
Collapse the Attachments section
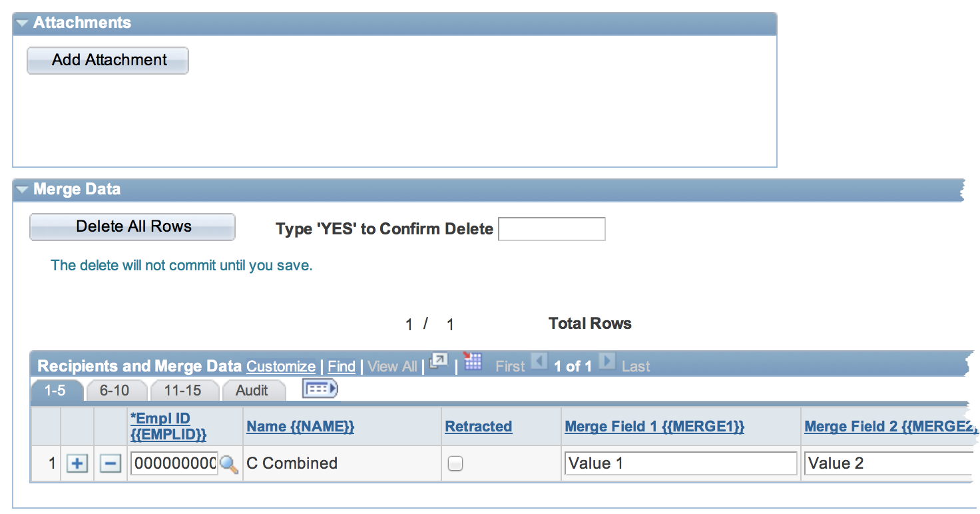pos(22,23)
